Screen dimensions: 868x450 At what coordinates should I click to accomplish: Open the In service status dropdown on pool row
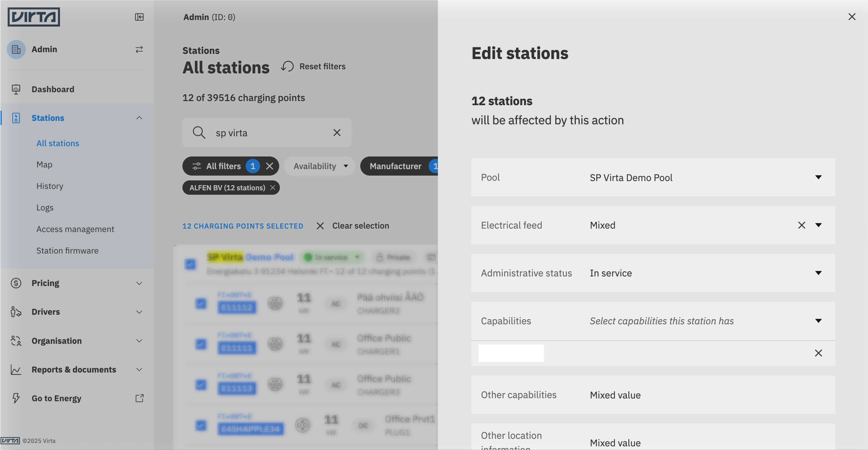point(332,257)
